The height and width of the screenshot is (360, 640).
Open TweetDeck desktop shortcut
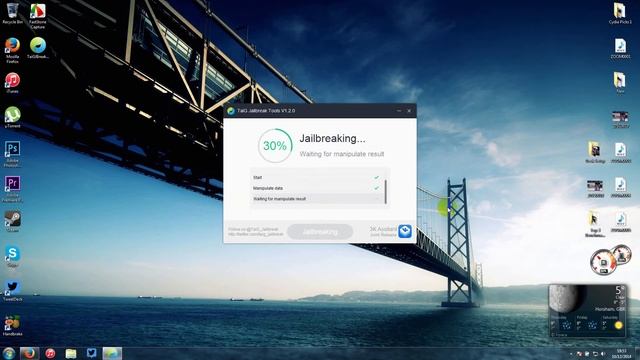click(x=12, y=291)
